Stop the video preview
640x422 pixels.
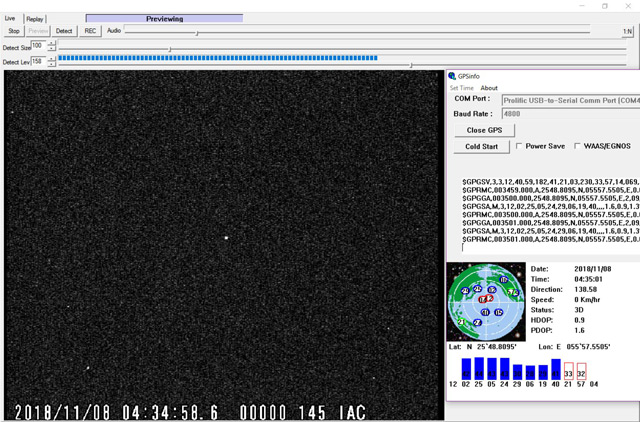tap(13, 31)
